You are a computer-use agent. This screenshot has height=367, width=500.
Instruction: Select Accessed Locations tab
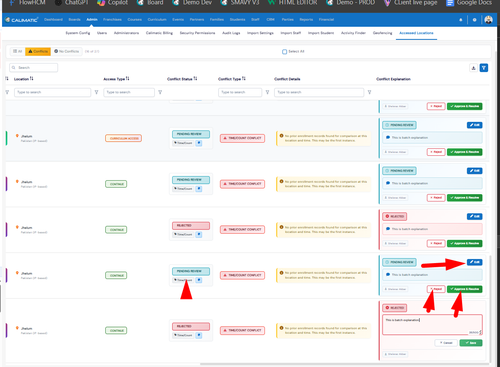point(416,33)
